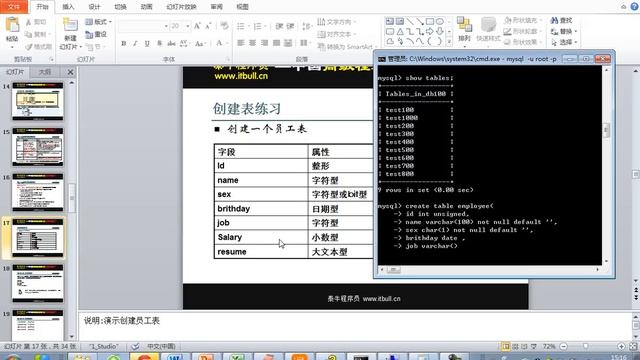Open the 切换 (Transitions) ribbon tab

(120, 7)
